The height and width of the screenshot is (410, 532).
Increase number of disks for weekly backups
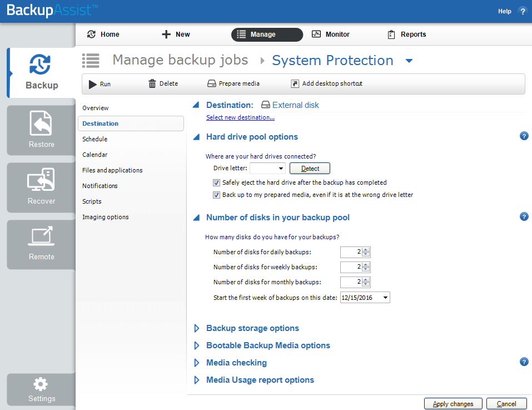[366, 265]
